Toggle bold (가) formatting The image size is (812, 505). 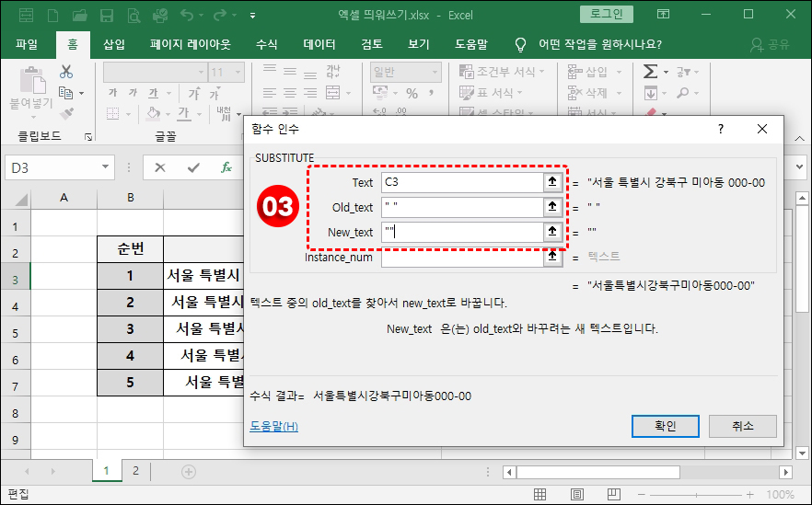112,92
